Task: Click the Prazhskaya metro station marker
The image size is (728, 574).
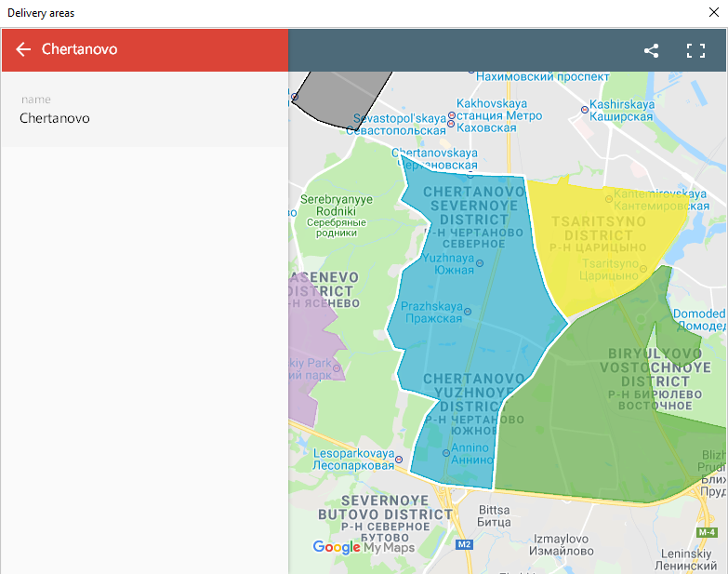Action: coord(468,312)
